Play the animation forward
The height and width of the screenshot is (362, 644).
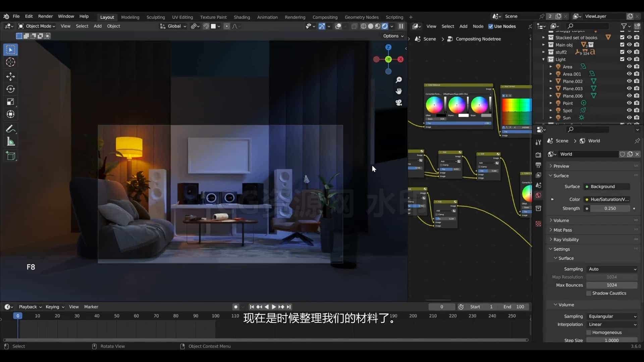pos(274,307)
